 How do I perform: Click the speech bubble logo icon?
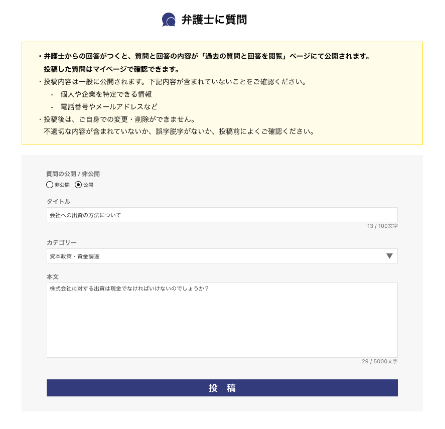click(169, 20)
